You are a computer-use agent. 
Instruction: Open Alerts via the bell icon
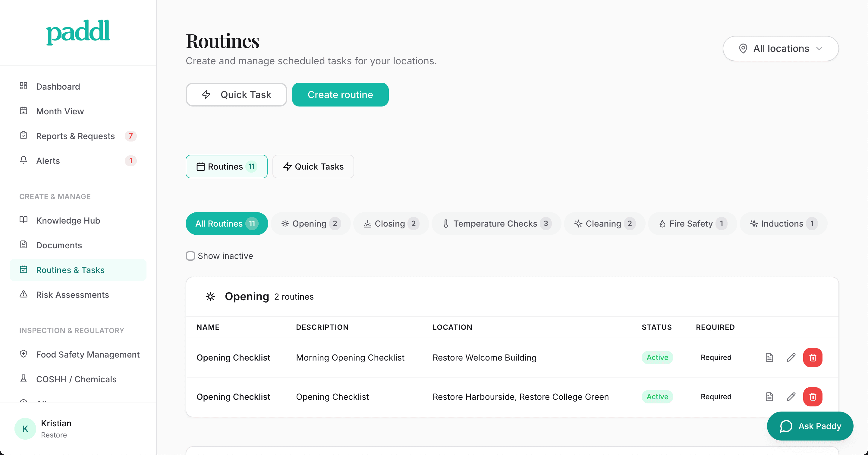(x=24, y=161)
